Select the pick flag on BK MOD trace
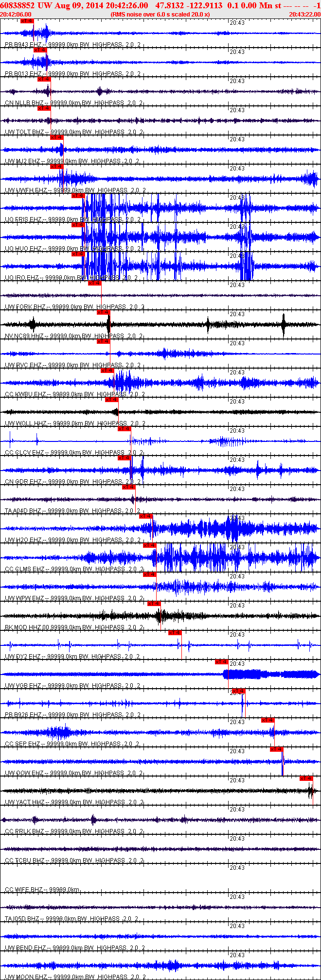This screenshot has width=321, height=980. 154,604
